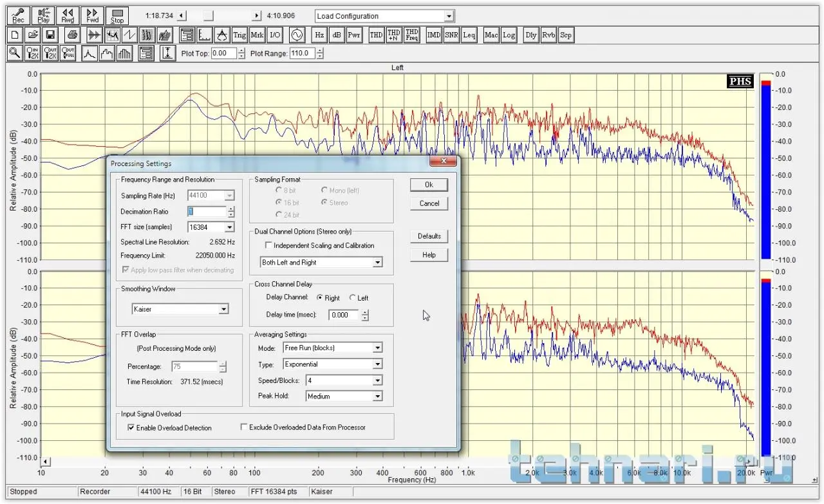The height and width of the screenshot is (504, 824).
Task: Restore values with the Defaults button
Action: (429, 236)
